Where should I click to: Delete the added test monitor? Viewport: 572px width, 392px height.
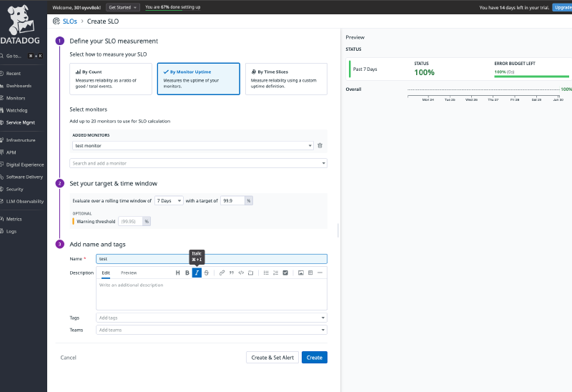point(320,146)
